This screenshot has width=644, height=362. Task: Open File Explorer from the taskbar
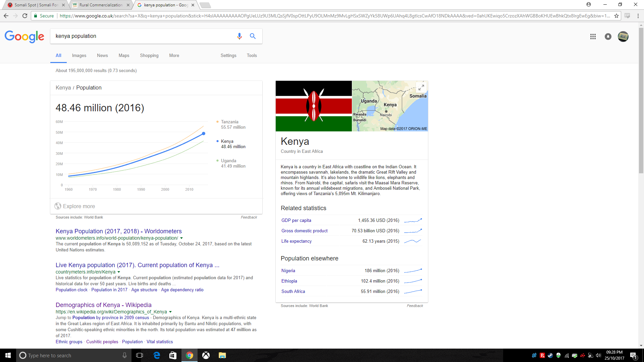pyautogui.click(x=222, y=355)
